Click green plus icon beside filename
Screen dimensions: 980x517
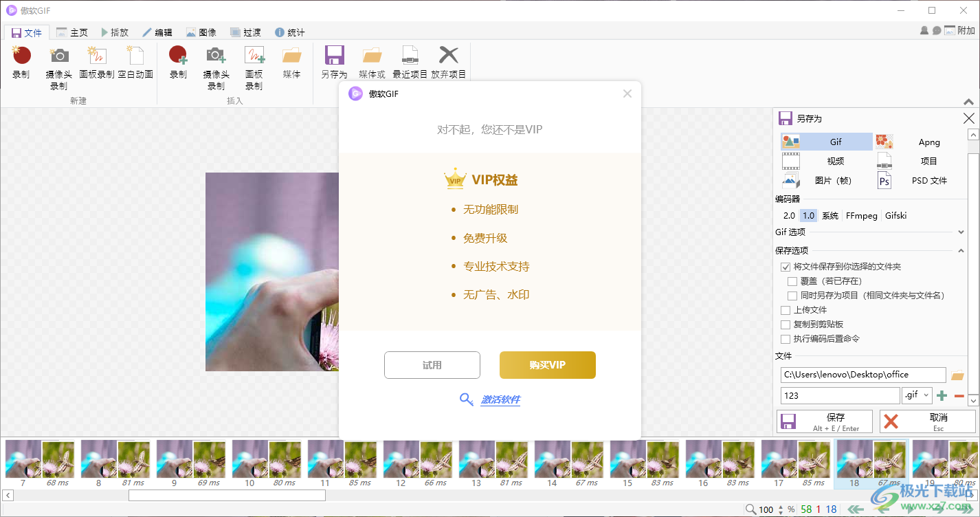[942, 395]
